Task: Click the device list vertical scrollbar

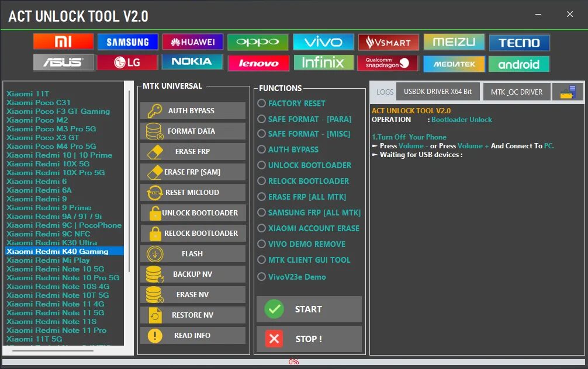Action: (x=129, y=180)
